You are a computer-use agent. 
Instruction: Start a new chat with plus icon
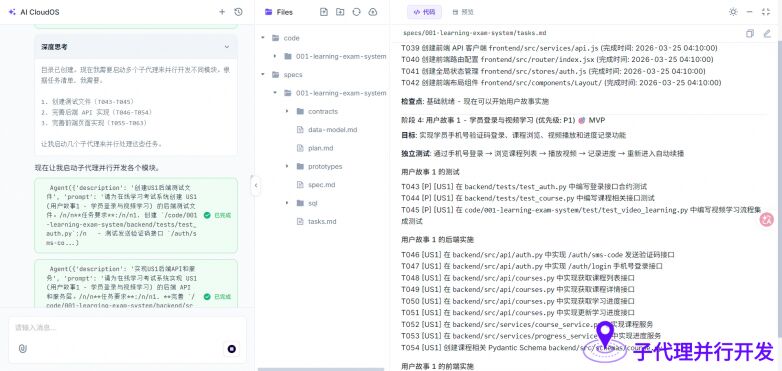pos(222,12)
